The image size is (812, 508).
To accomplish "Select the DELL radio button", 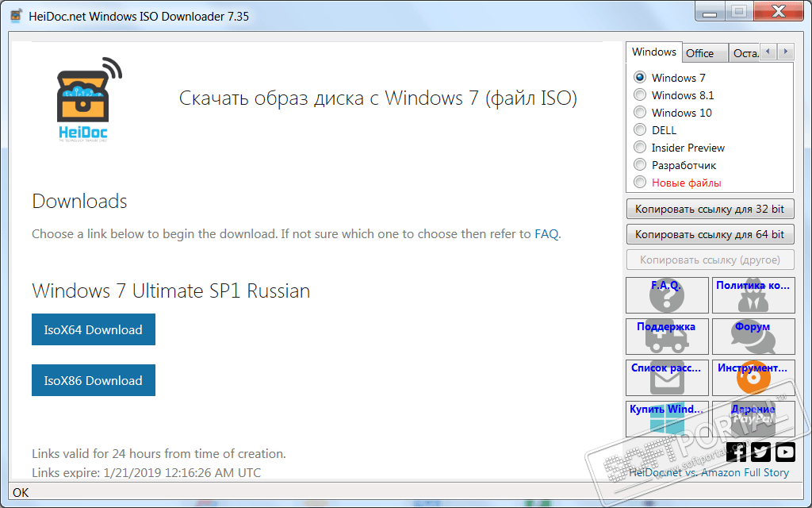I will pos(640,129).
